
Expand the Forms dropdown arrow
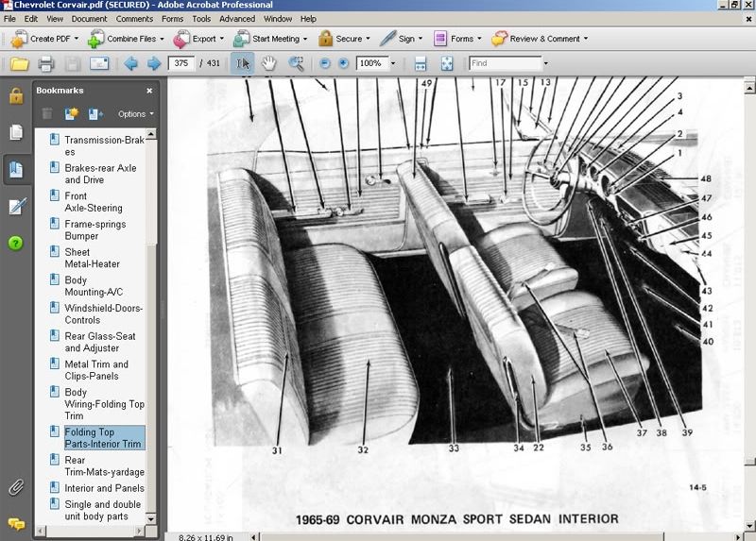tap(479, 39)
